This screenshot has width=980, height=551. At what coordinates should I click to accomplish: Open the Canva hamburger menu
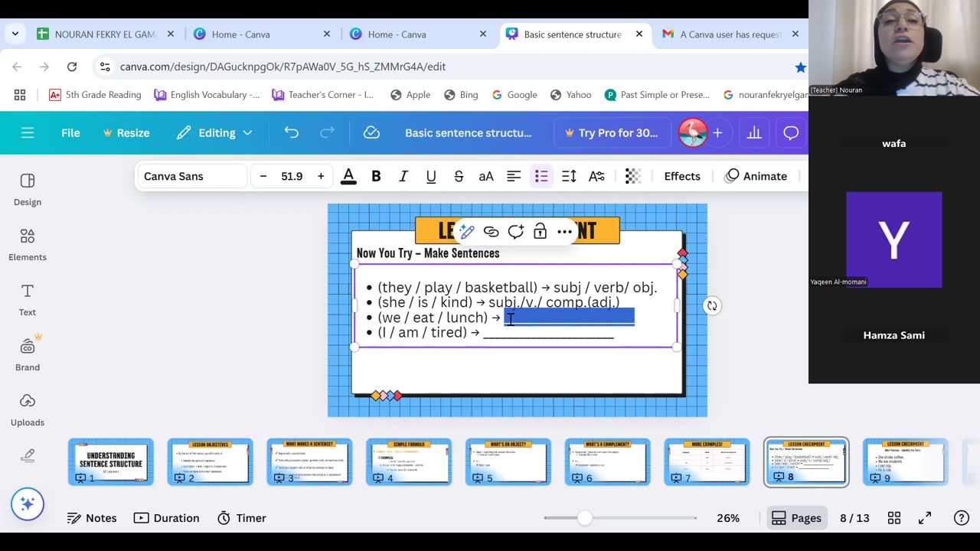pos(28,132)
